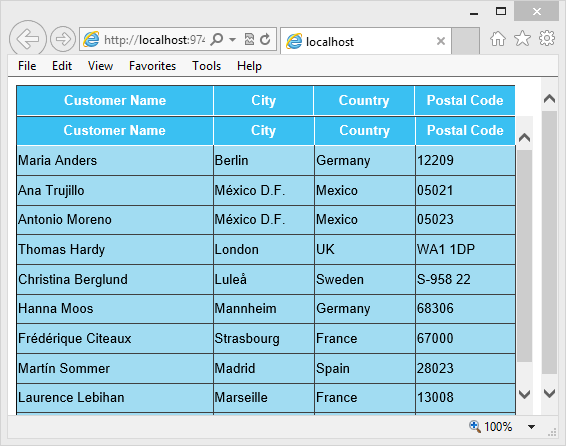Screen dimensions: 566x446
Task: Click the browser Forward arrow button
Action: pos(63,39)
